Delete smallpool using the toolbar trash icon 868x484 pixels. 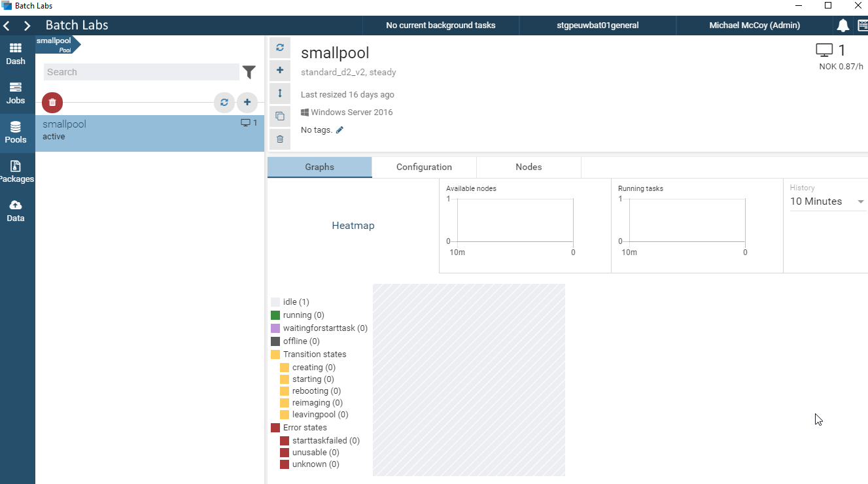[280, 139]
